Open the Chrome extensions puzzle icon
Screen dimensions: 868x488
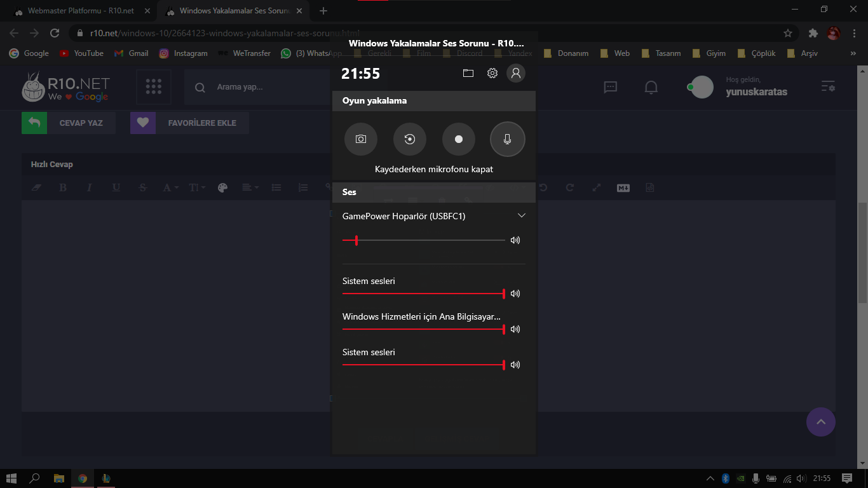coord(813,33)
